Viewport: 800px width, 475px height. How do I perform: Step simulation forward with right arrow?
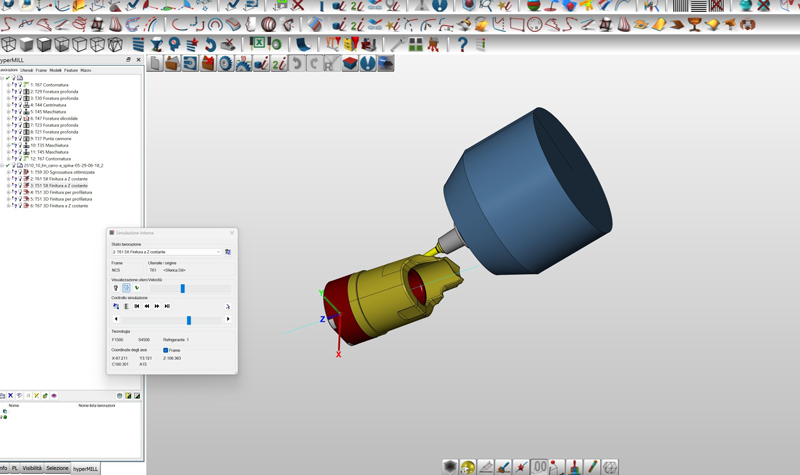click(x=228, y=319)
